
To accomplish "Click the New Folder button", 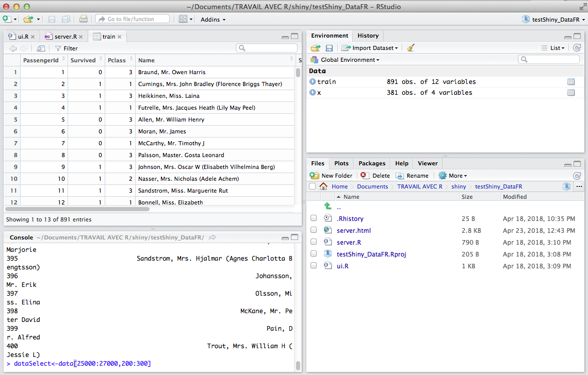I will [331, 176].
